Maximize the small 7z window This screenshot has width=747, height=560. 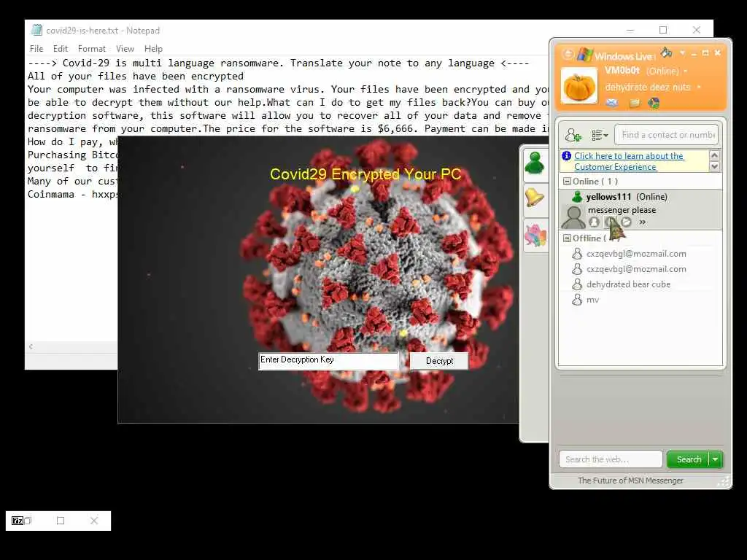coord(61,521)
